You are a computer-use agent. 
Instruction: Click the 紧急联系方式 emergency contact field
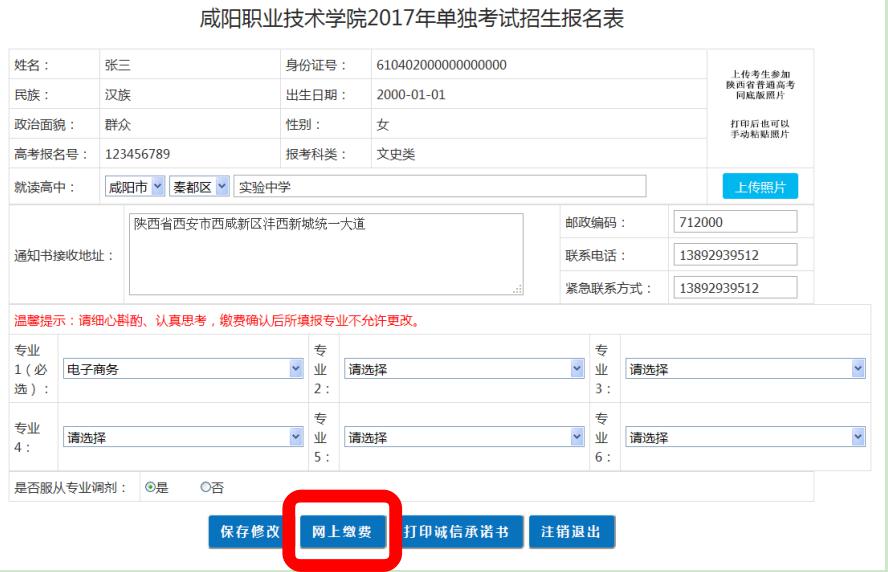(735, 288)
